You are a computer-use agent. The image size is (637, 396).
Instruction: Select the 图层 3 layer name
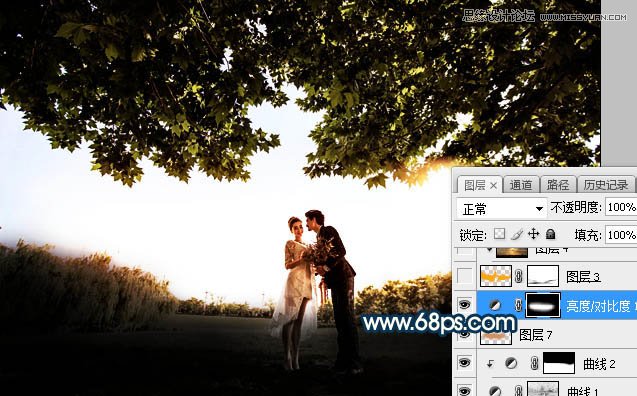coord(583,277)
